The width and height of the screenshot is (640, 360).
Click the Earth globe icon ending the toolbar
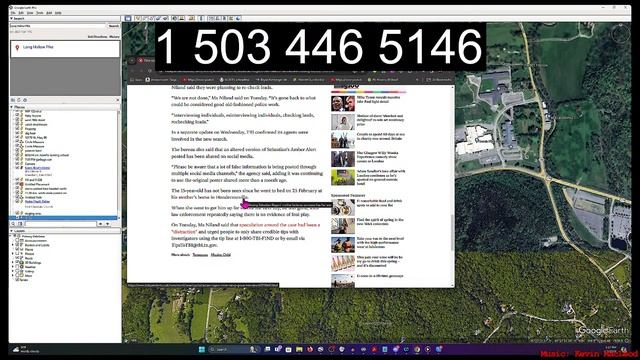(x=238, y=18)
